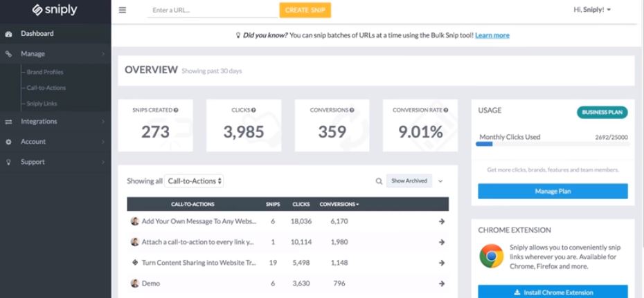Click the 18,036 clicks value
The image size is (644, 298).
(301, 221)
